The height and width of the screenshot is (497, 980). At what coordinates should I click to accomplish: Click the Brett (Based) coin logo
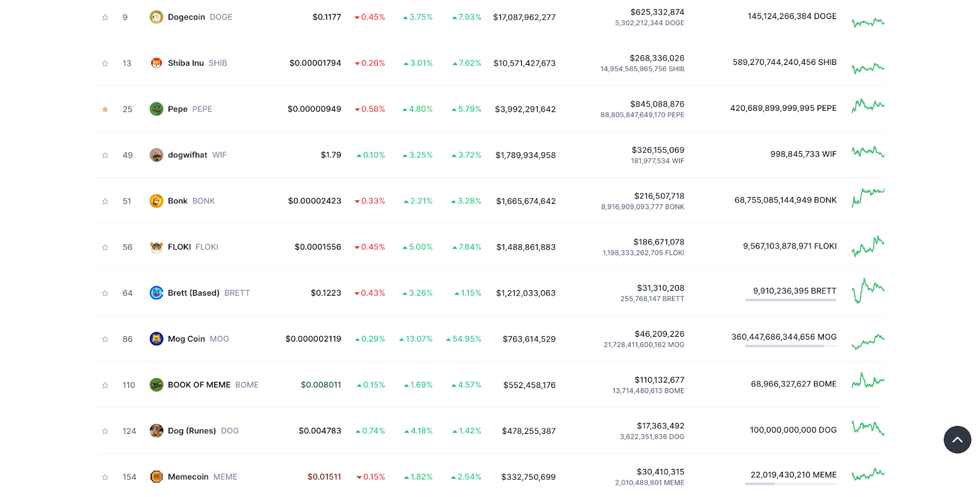pos(156,293)
